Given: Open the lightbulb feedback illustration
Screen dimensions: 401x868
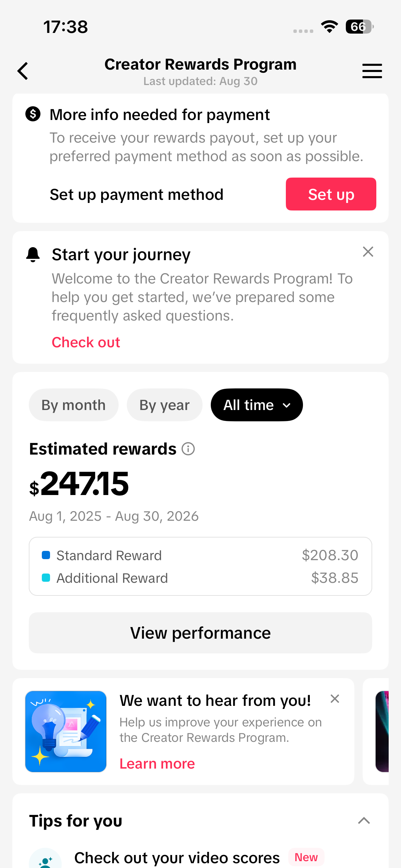Looking at the screenshot, I should pyautogui.click(x=66, y=731).
